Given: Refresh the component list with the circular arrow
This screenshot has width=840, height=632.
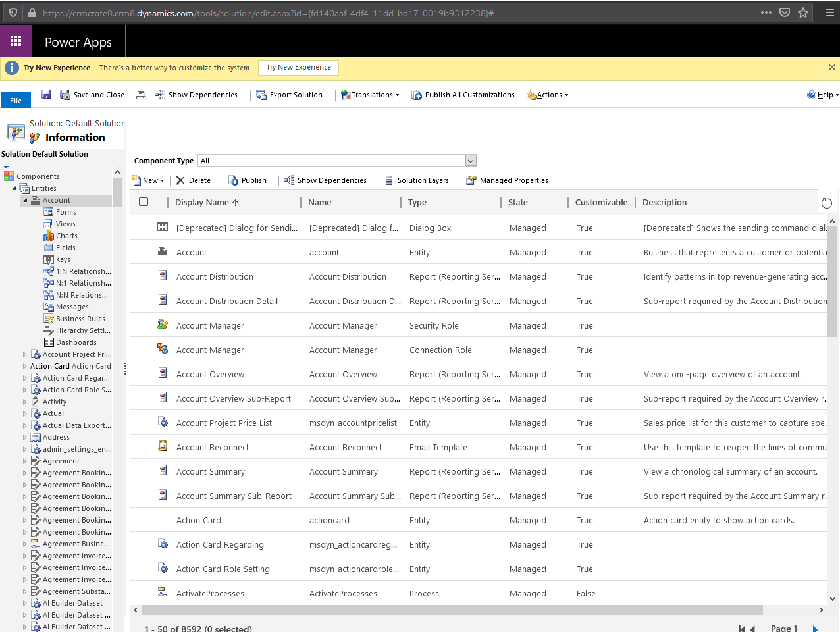Looking at the screenshot, I should click(x=827, y=203).
